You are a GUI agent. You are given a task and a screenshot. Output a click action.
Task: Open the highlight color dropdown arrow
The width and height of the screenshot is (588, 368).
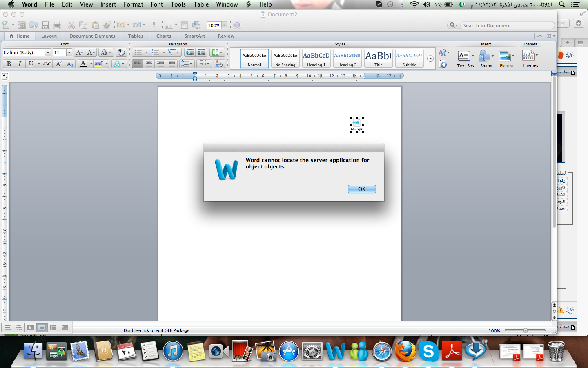click(x=107, y=64)
